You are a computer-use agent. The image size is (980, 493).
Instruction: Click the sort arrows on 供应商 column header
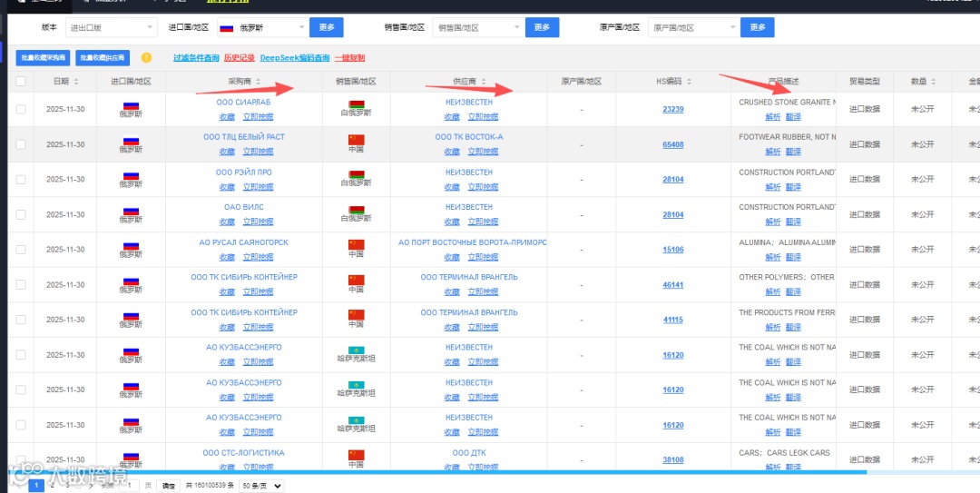pos(484,82)
